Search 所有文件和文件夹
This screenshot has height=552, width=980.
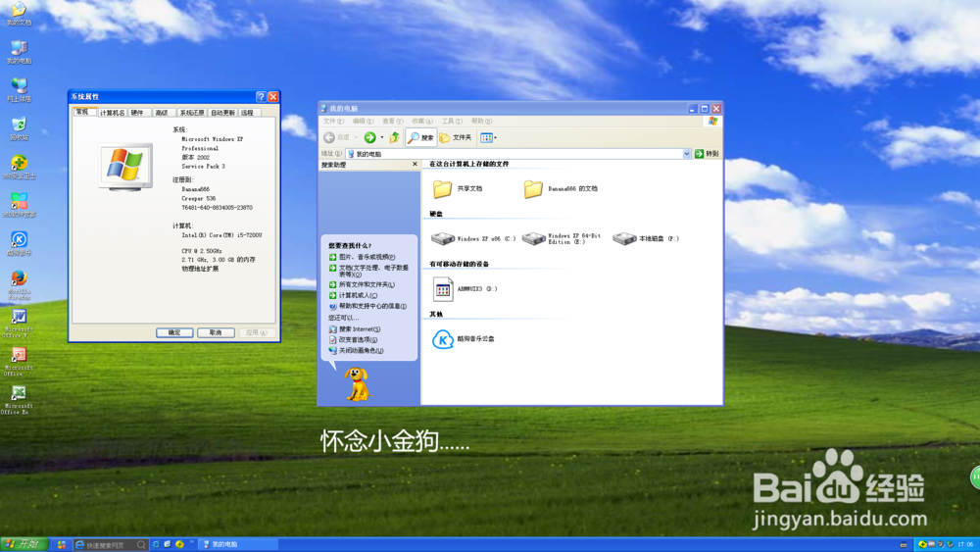pyautogui.click(x=362, y=284)
